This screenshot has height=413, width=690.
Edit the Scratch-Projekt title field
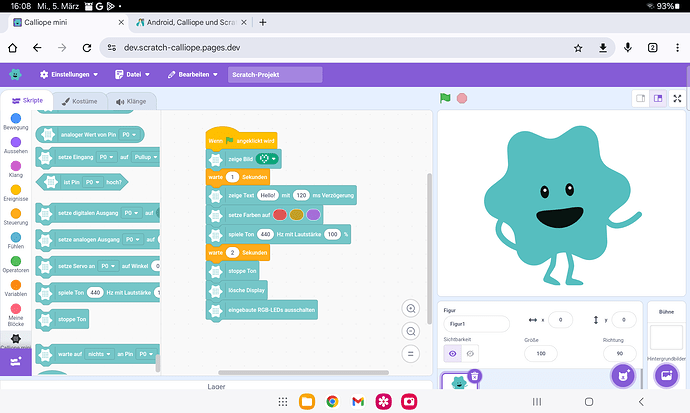pyautogui.click(x=275, y=74)
